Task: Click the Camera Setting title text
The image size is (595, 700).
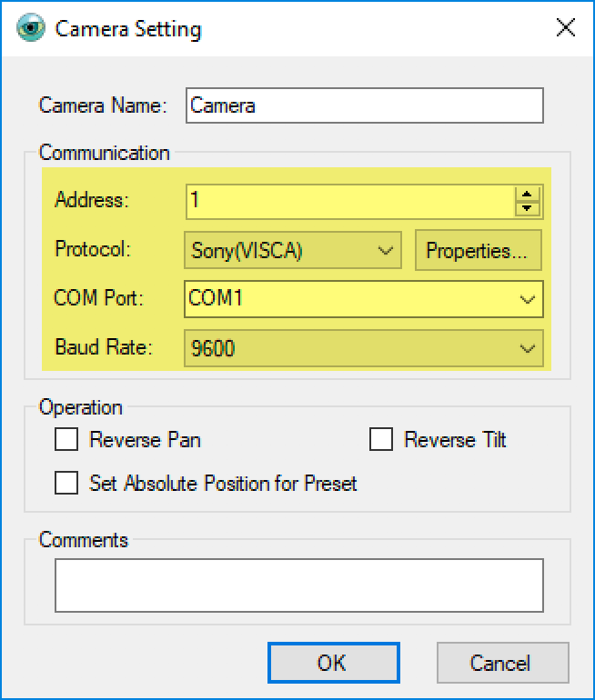Action: click(128, 29)
